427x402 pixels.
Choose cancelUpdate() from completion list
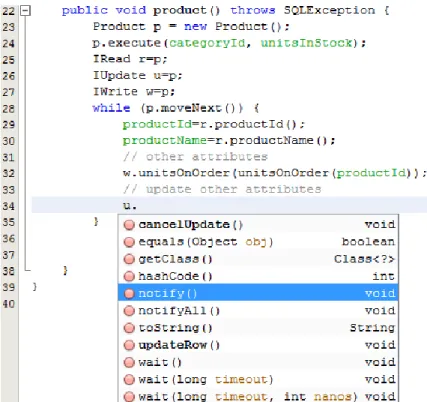[258, 225]
